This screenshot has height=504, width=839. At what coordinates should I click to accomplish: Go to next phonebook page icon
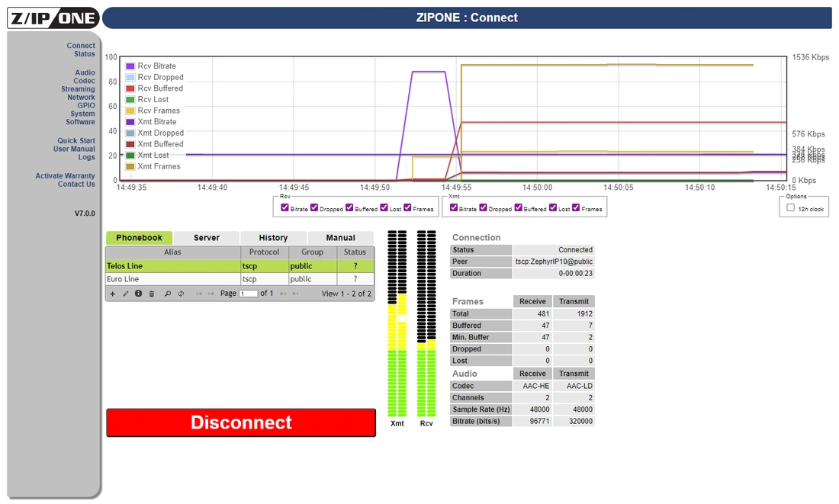tap(284, 294)
